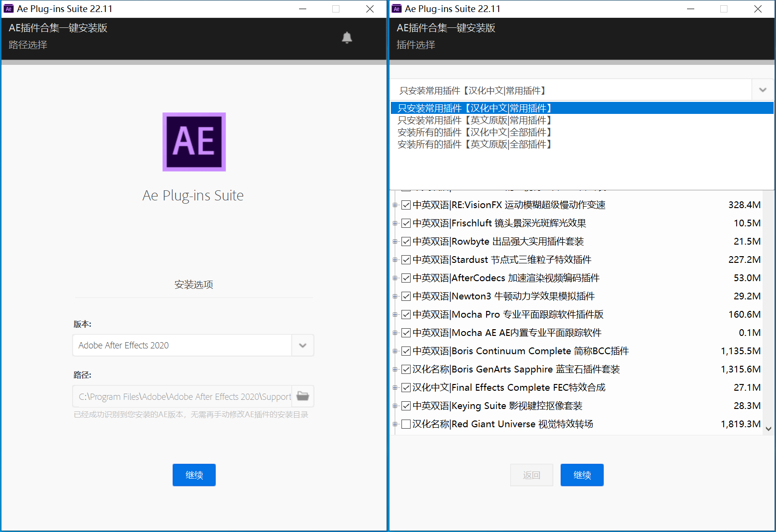Click the plugin preset dropdown arrow
This screenshot has width=776, height=532.
pos(763,90)
